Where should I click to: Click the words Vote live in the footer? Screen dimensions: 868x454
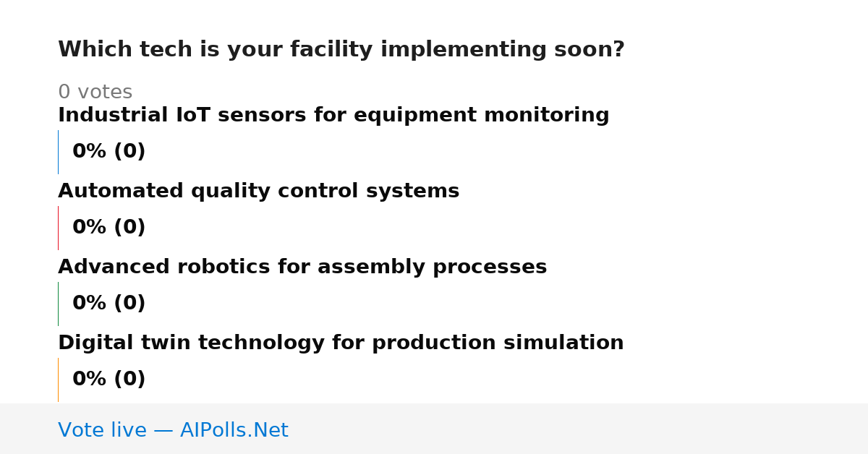pyautogui.click(x=102, y=430)
